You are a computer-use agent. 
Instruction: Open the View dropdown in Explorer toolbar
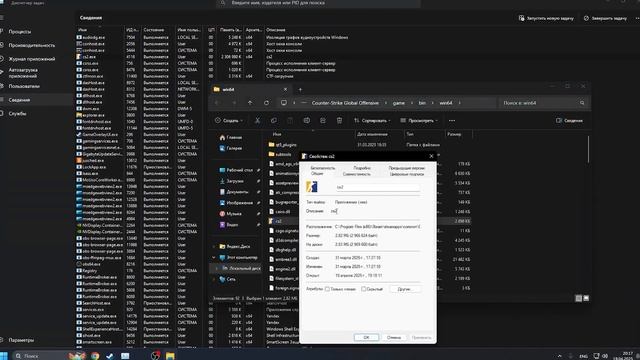pyautogui.click(x=419, y=120)
